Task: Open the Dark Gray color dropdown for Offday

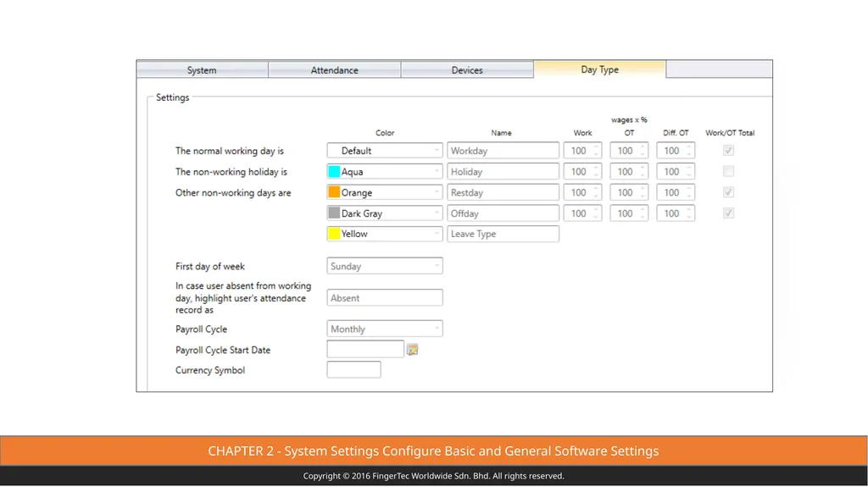Action: (385, 213)
